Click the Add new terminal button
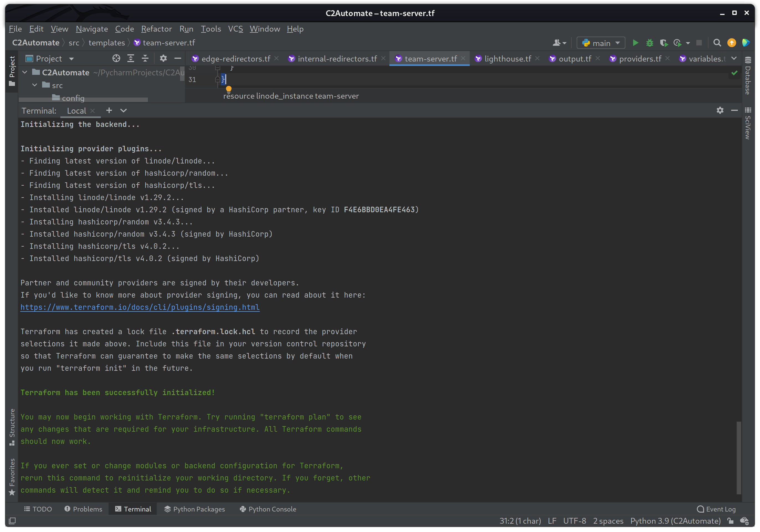This screenshot has width=760, height=532. coord(109,110)
